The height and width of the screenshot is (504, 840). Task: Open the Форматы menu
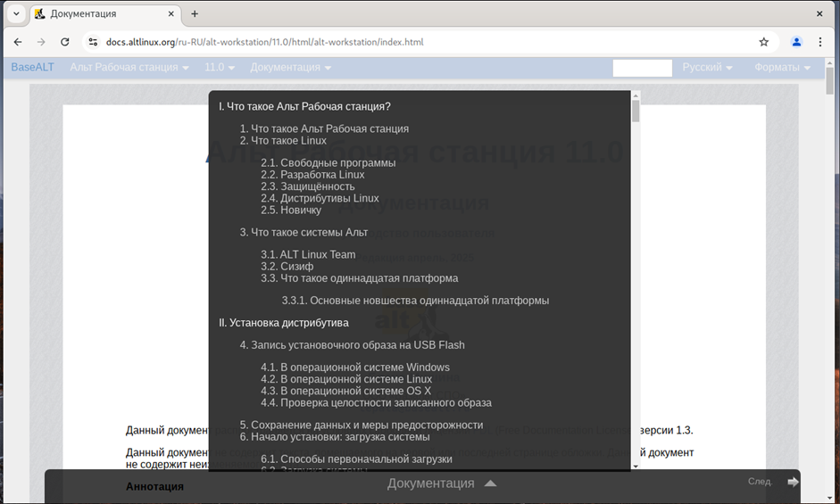782,68
